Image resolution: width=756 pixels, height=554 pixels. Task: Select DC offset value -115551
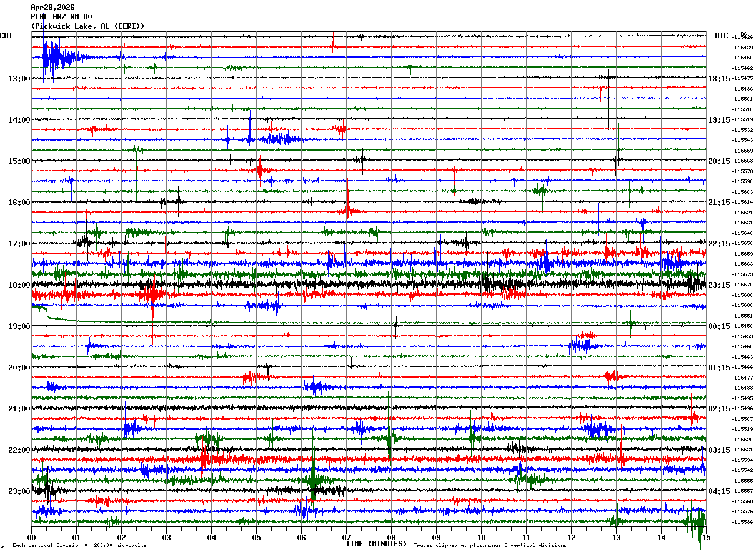pyautogui.click(x=742, y=316)
